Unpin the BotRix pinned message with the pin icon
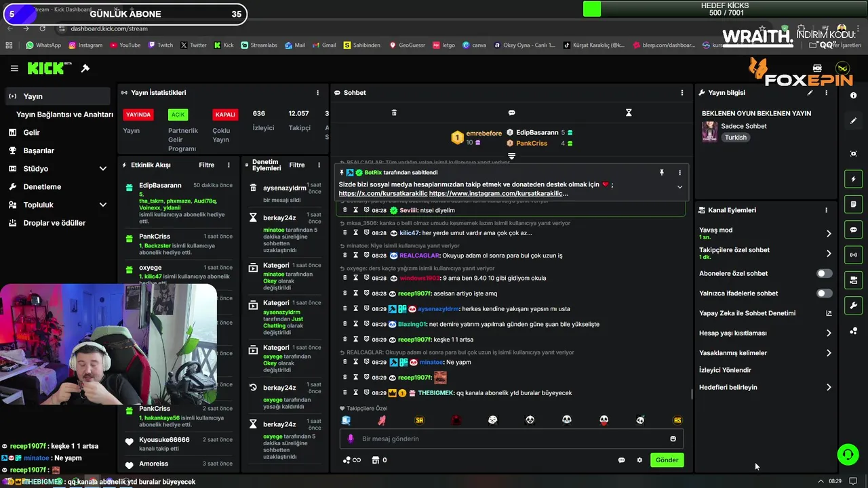Image resolution: width=868 pixels, height=488 pixels. click(662, 173)
